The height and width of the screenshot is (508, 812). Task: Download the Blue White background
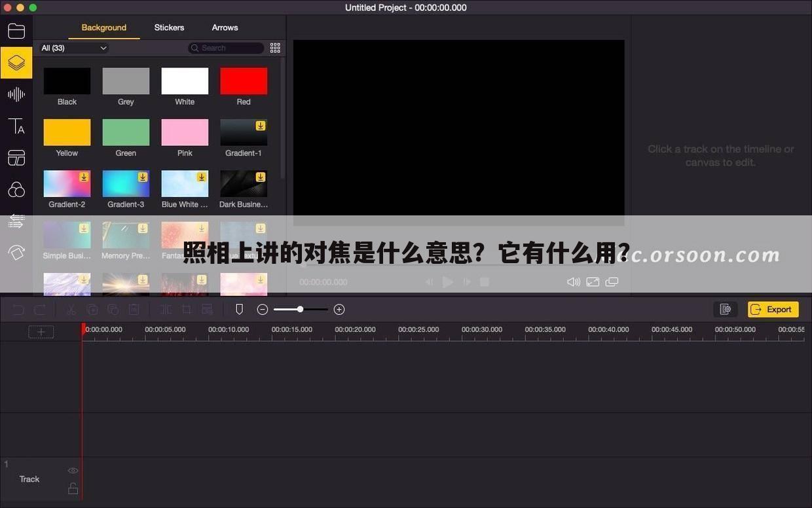click(x=202, y=177)
